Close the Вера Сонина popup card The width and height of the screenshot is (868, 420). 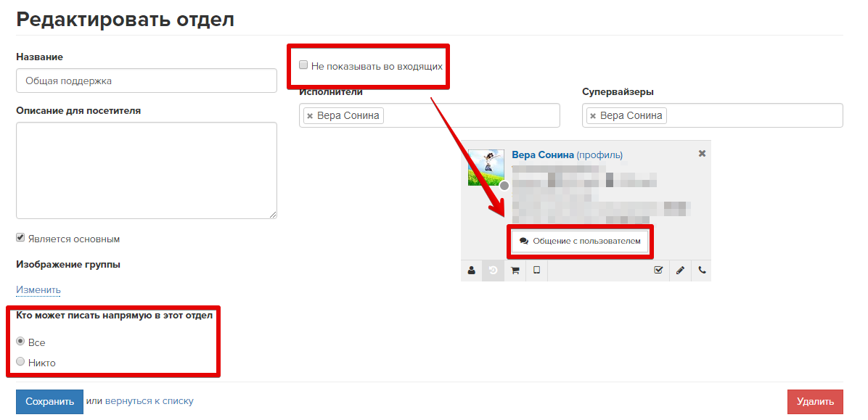(702, 154)
